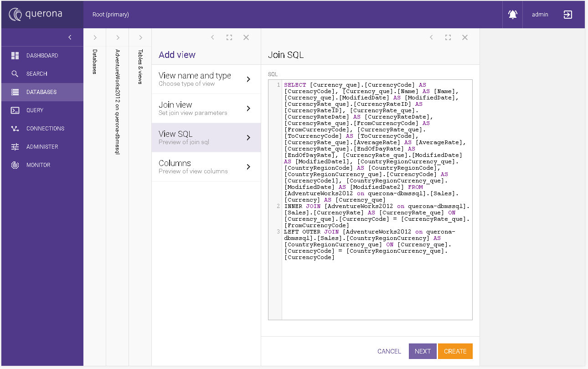Screen dimensions: 588x369
Task: Select Databases in the sidebar
Action: pyautogui.click(x=42, y=92)
